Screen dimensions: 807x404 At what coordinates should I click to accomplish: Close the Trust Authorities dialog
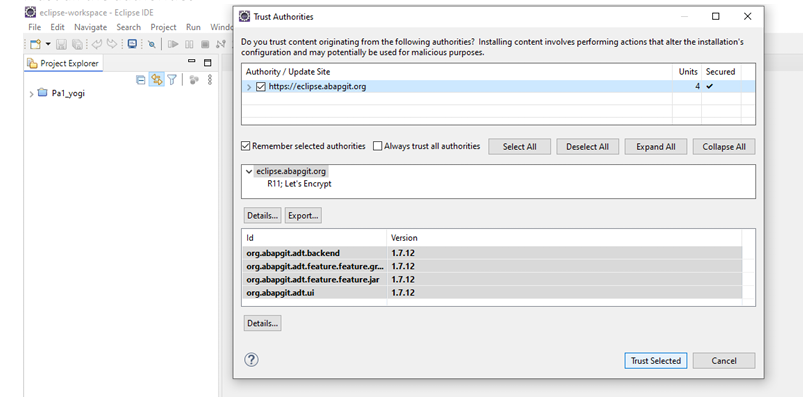click(747, 16)
